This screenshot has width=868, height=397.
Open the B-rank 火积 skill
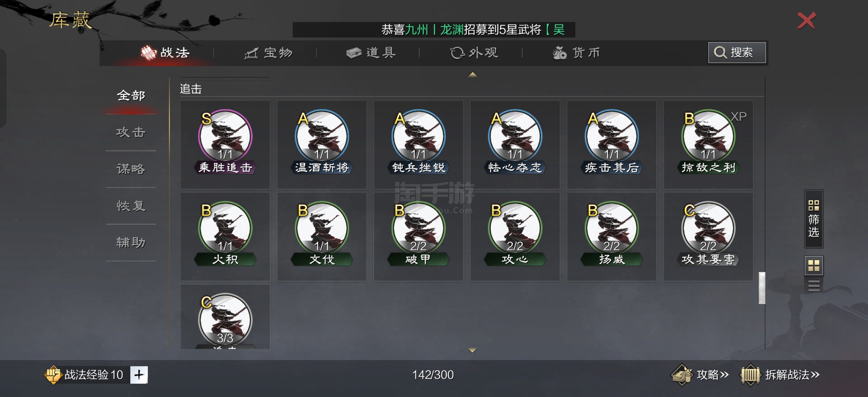coord(225,237)
